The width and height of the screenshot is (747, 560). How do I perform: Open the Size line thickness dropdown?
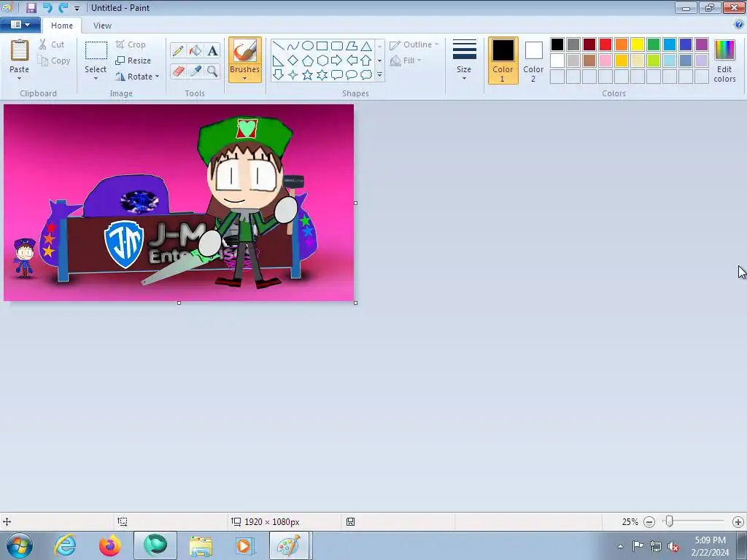[x=464, y=61]
